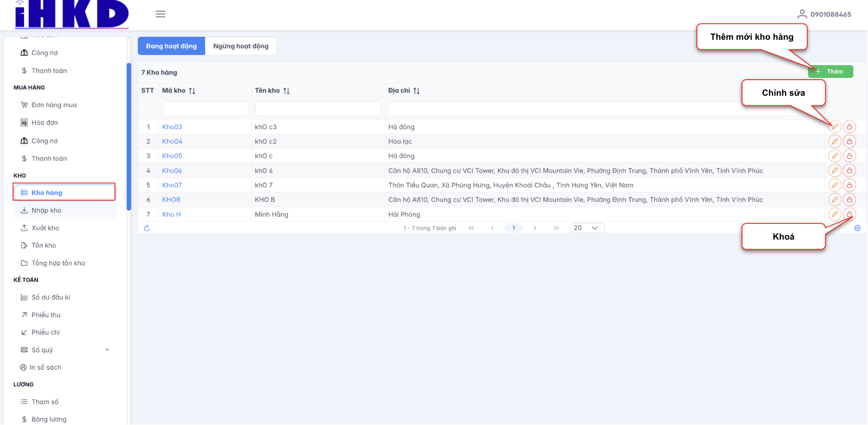Screen dimensions: 868x425
Task: Click the green Thêm button
Action: tap(830, 72)
